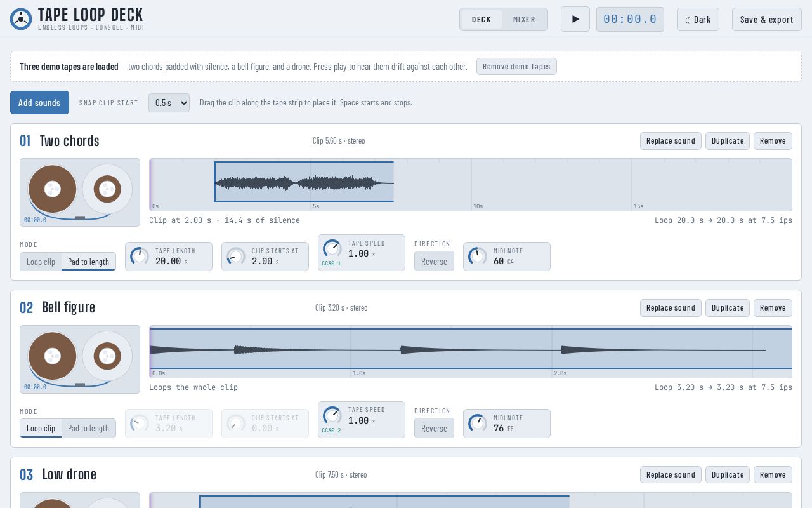Replace sound on Low drone tape

(671, 475)
